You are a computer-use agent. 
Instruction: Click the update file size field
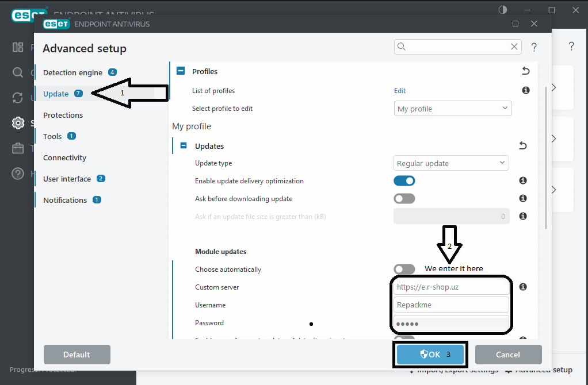452,216
